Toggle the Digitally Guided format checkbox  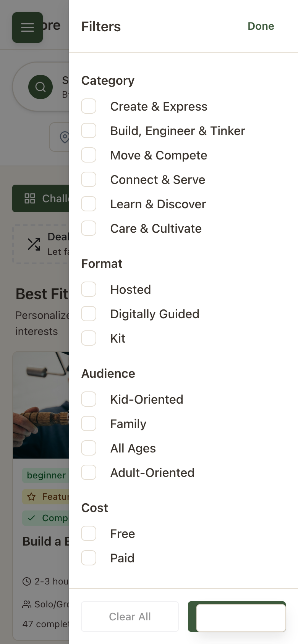tap(88, 314)
